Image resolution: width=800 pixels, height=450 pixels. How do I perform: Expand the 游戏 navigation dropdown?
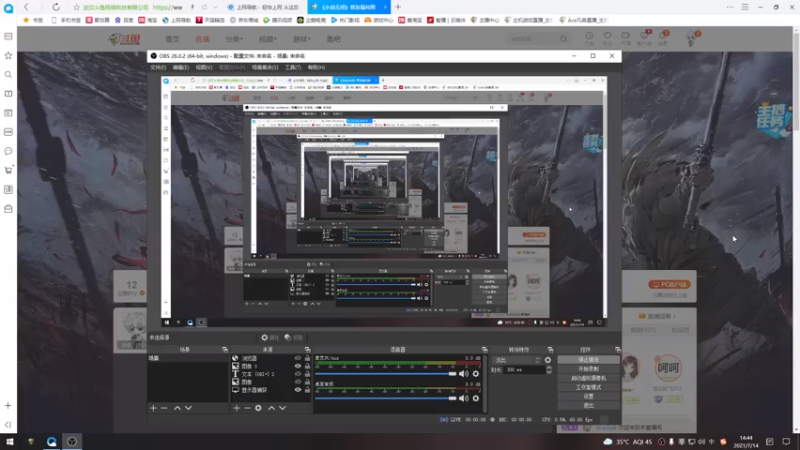(x=301, y=39)
